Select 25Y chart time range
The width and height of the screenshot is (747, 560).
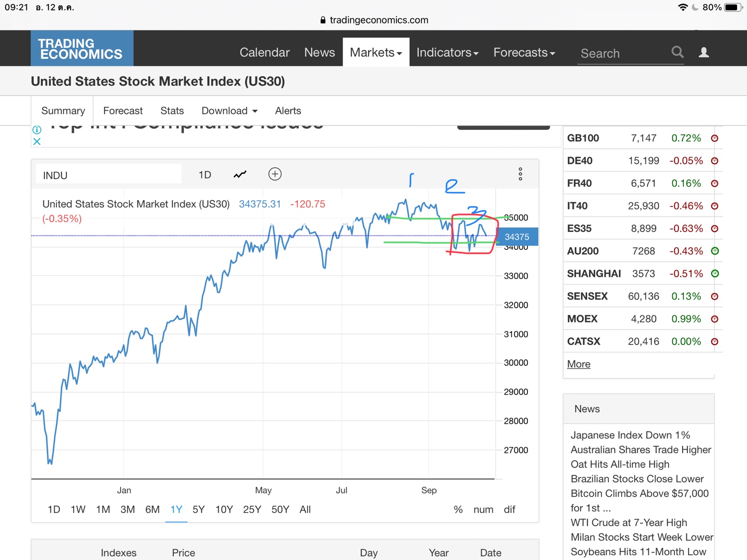pyautogui.click(x=252, y=509)
